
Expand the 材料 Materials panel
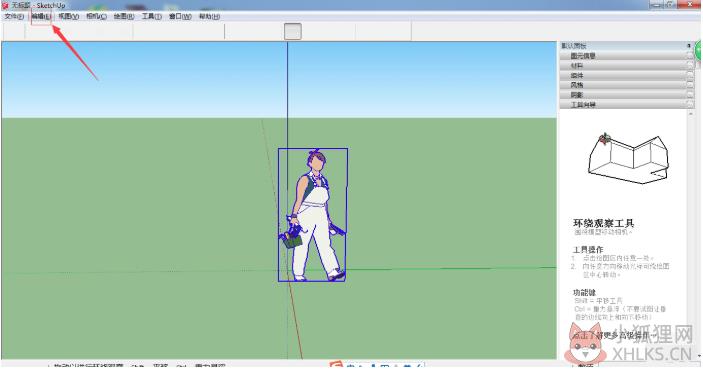[626, 66]
